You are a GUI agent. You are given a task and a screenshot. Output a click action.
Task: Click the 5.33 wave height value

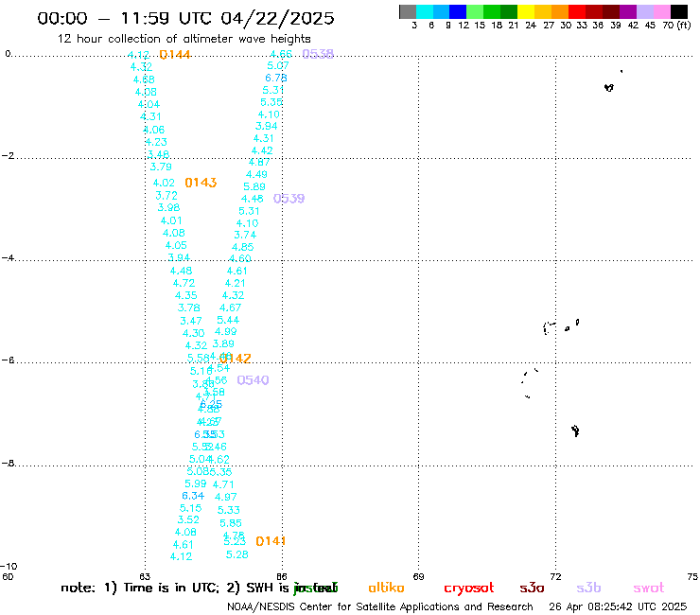pyautogui.click(x=229, y=510)
